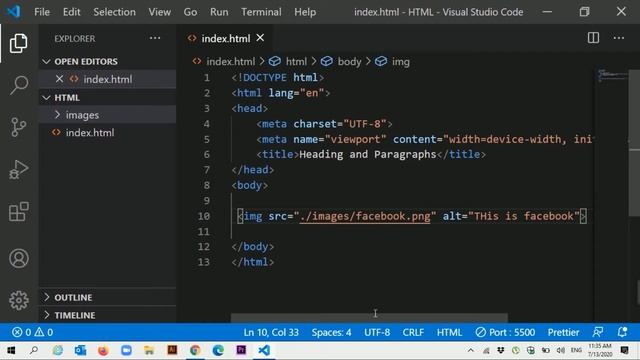This screenshot has height=360, width=640.
Task: Click Prettier in status bar
Action: tap(563, 332)
